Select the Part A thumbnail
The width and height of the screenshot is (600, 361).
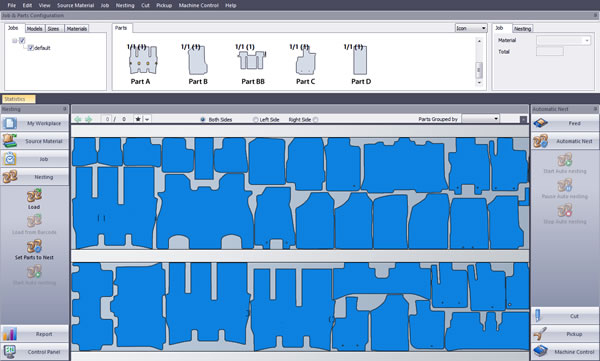[143, 60]
